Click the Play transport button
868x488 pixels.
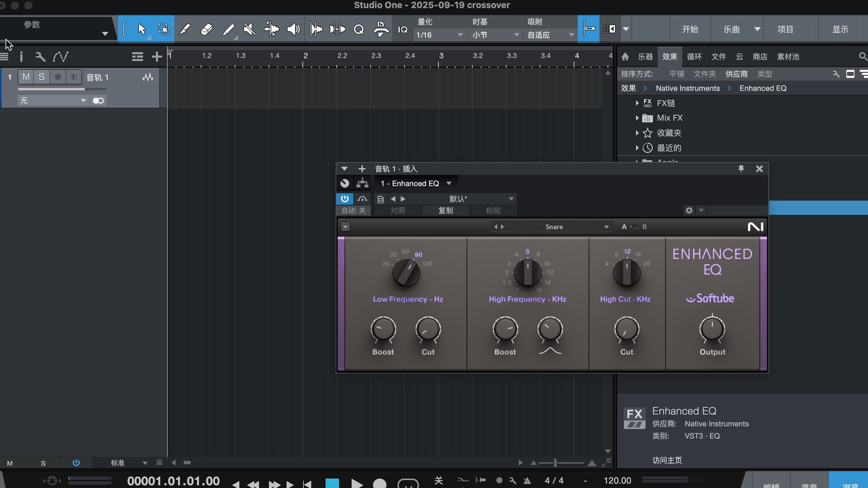(x=357, y=483)
